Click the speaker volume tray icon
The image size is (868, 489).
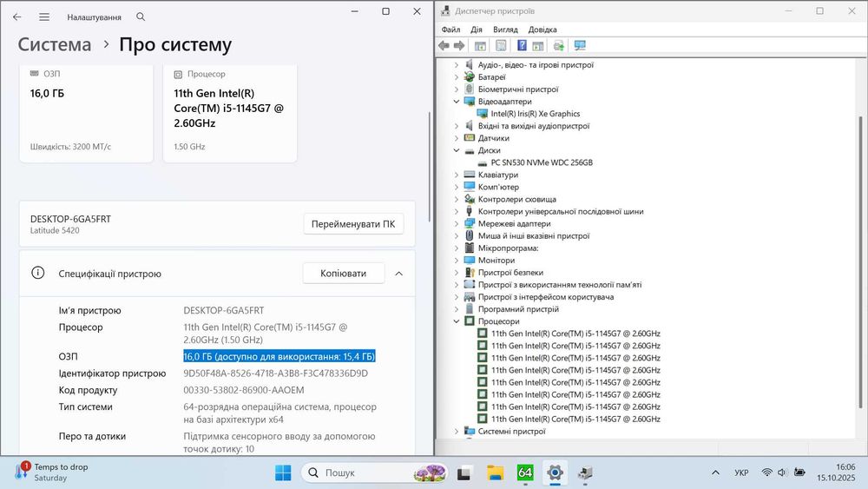click(x=782, y=472)
